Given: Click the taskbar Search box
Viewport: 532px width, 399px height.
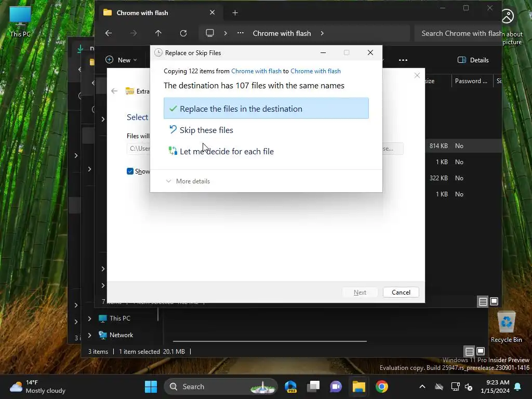Looking at the screenshot, I should click(220, 387).
